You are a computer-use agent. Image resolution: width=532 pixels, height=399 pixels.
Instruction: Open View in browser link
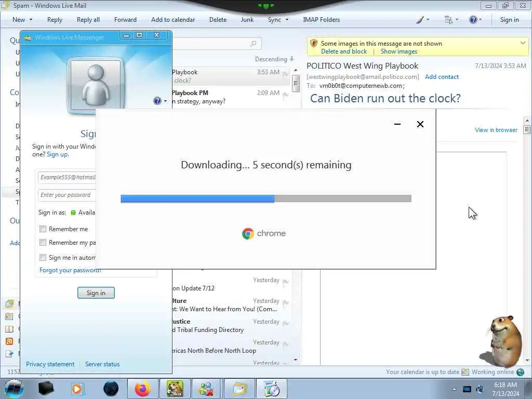pos(496,130)
